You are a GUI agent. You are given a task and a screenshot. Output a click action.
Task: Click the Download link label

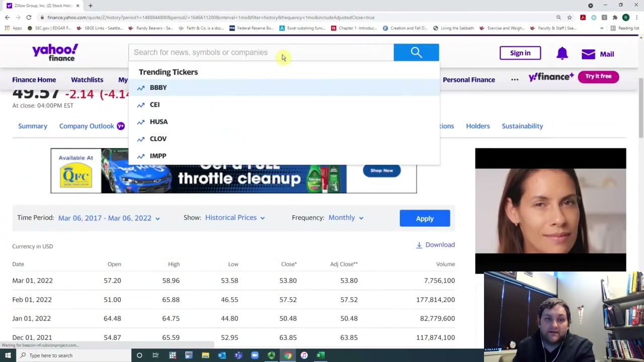(440, 245)
